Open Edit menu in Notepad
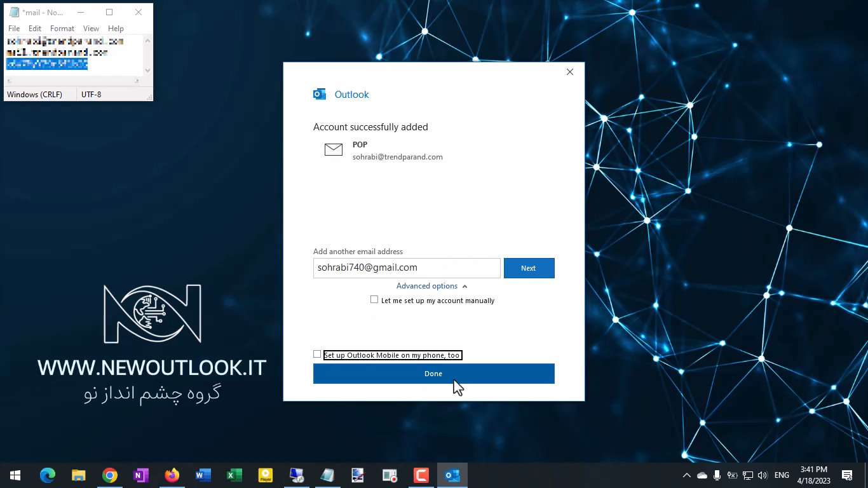The image size is (868, 488). pyautogui.click(x=35, y=29)
